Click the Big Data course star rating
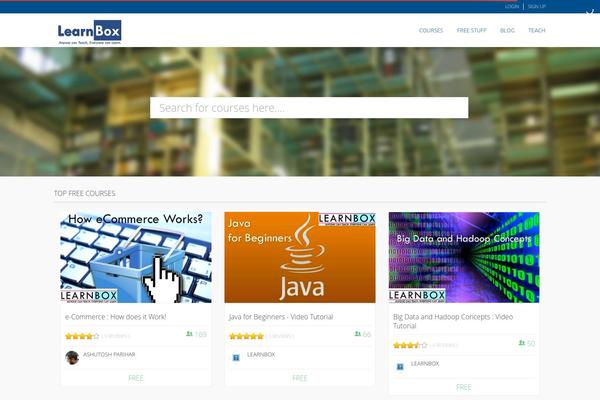 coord(410,345)
